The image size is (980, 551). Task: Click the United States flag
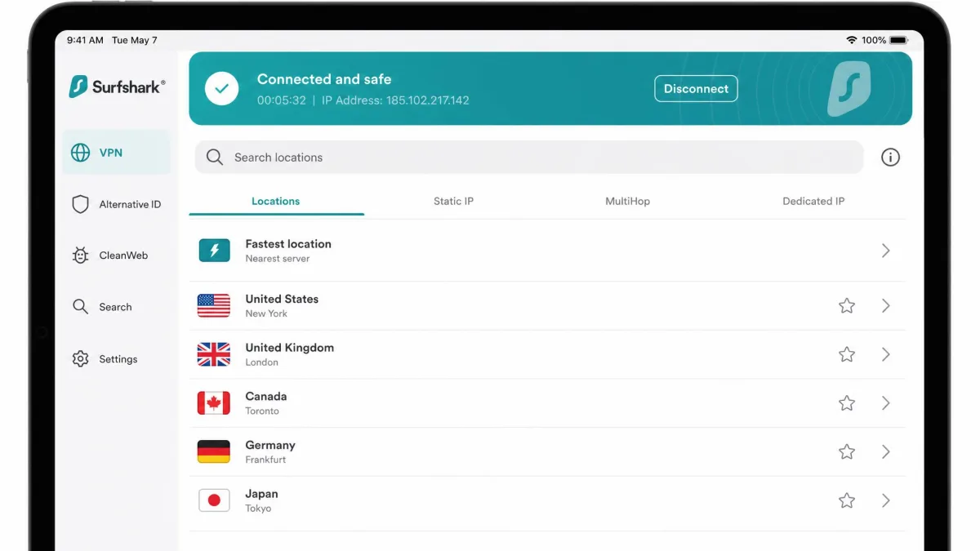[214, 305]
